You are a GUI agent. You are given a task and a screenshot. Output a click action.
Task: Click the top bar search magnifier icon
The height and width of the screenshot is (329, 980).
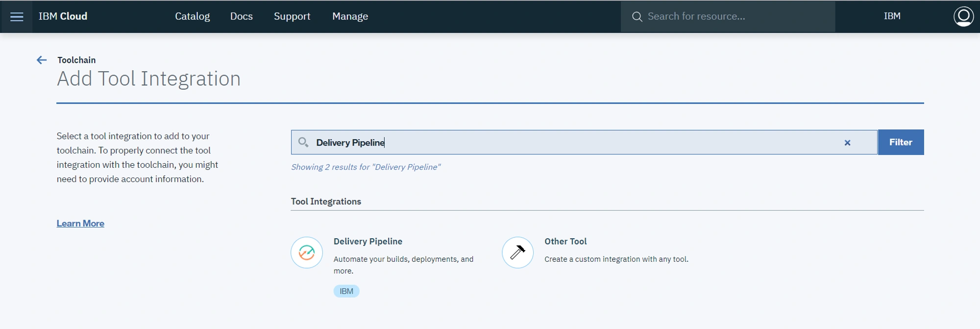pyautogui.click(x=637, y=17)
